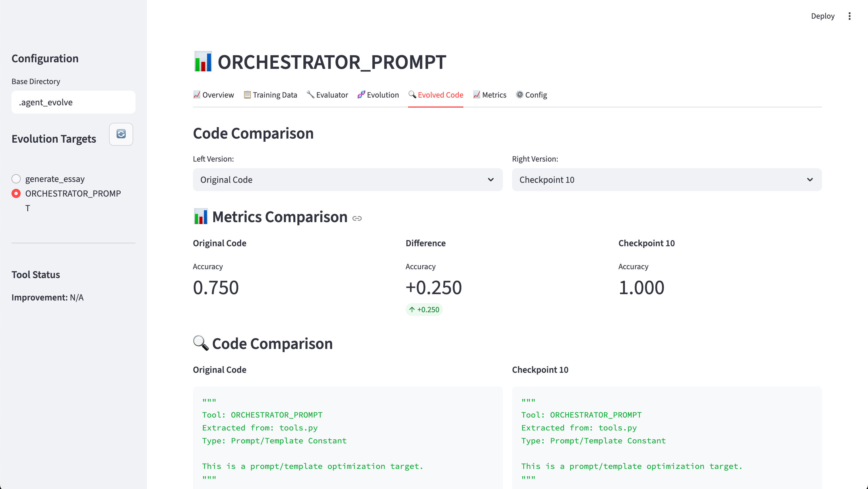Click the magnifier icon beside Code Comparison heading
Viewport: 868px width, 489px height.
pos(201,343)
